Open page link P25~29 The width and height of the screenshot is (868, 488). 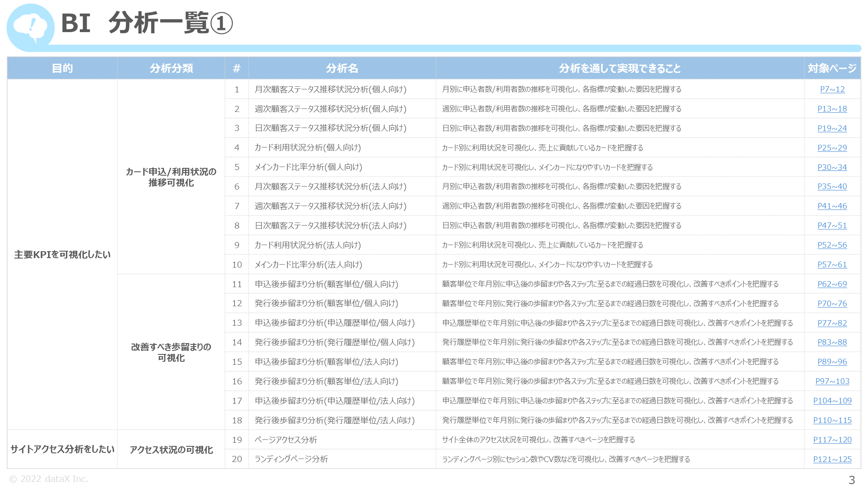pos(832,148)
